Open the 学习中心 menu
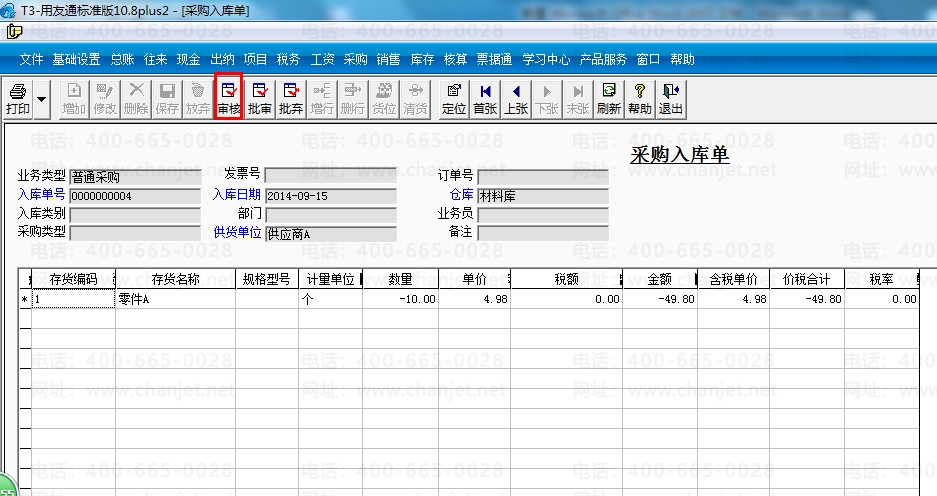Screen dimensions: 937x496 pyautogui.click(x=546, y=59)
